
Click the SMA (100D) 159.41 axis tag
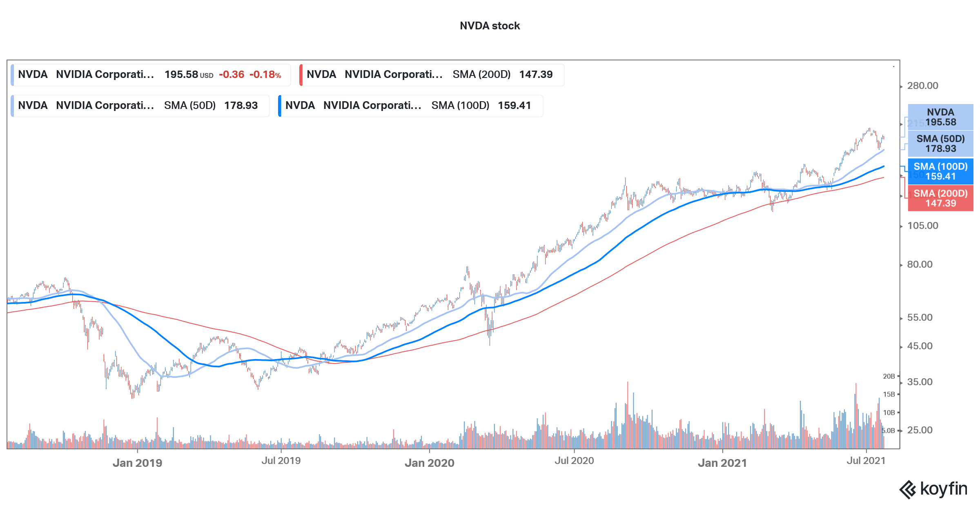click(x=940, y=171)
